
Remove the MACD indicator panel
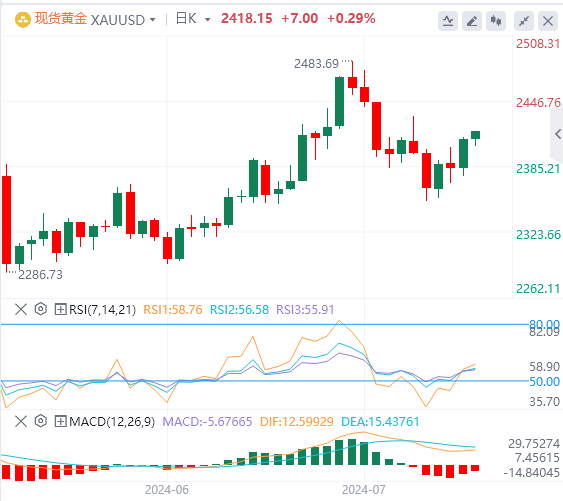(x=21, y=421)
